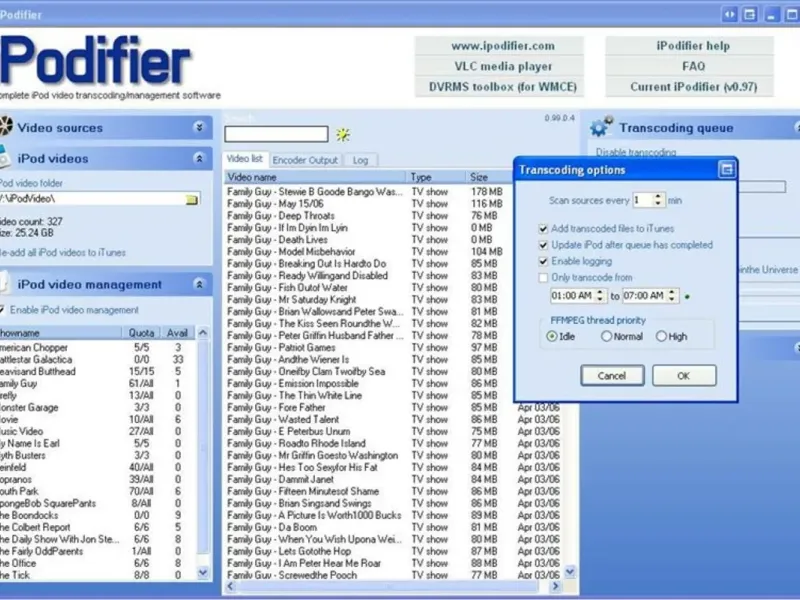
Task: Expand the Video sources panel
Action: pos(199,127)
